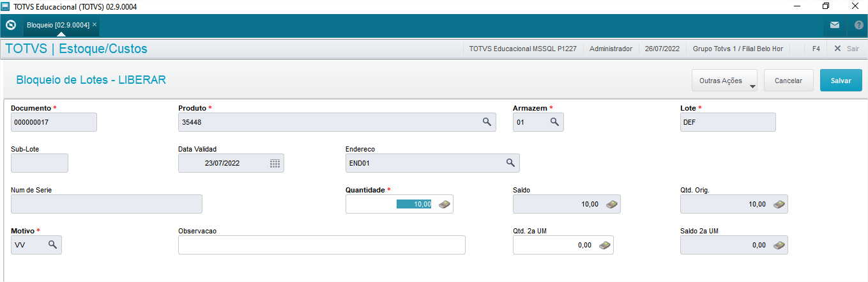Click the help question mark icon
This screenshot has height=282, width=868.
[858, 26]
